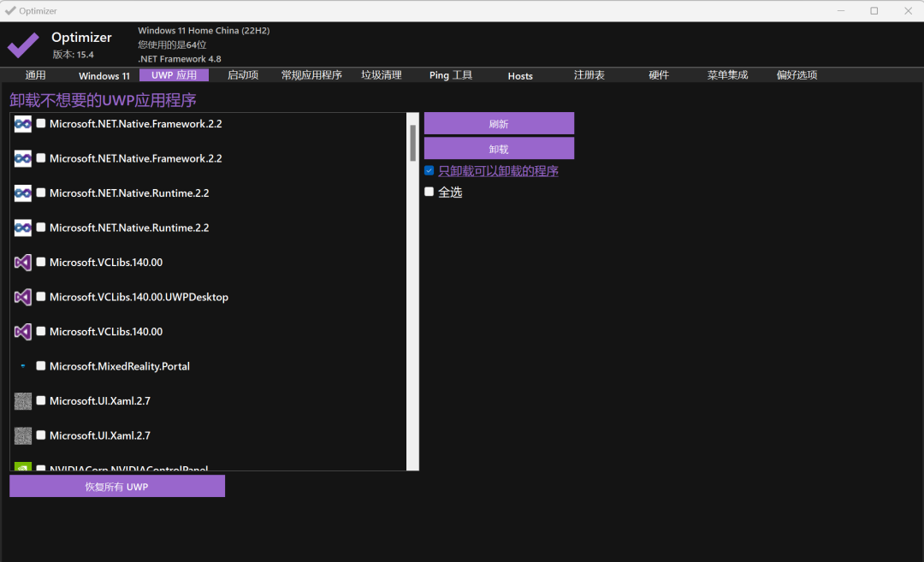This screenshot has width=924, height=562.
Task: Click the Microsoft.MixedReality.Portal app icon
Action: tap(22, 366)
